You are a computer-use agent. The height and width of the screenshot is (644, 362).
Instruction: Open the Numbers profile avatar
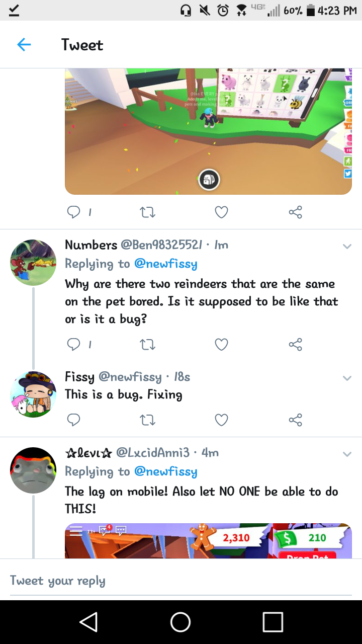point(33,263)
